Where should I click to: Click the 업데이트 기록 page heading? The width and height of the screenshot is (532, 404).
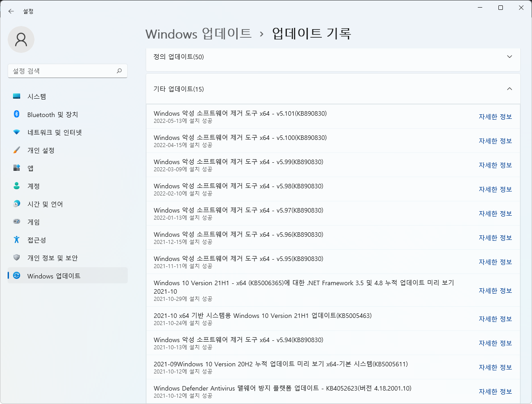coord(311,34)
